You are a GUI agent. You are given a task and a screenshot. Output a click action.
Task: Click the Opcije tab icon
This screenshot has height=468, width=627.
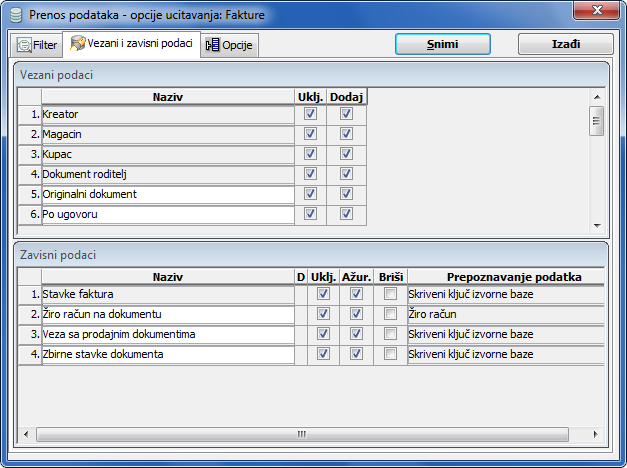coord(212,45)
